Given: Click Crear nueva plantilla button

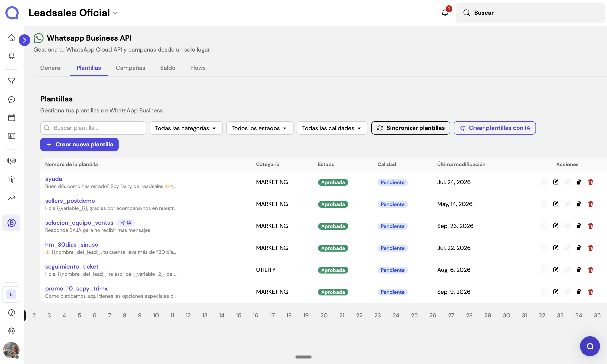Looking at the screenshot, I should point(79,145).
